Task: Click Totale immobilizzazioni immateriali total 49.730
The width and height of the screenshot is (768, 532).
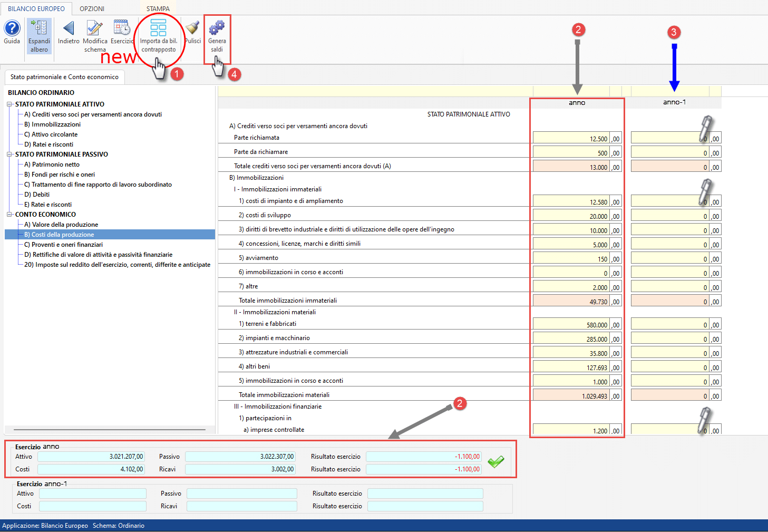Action: coord(571,301)
